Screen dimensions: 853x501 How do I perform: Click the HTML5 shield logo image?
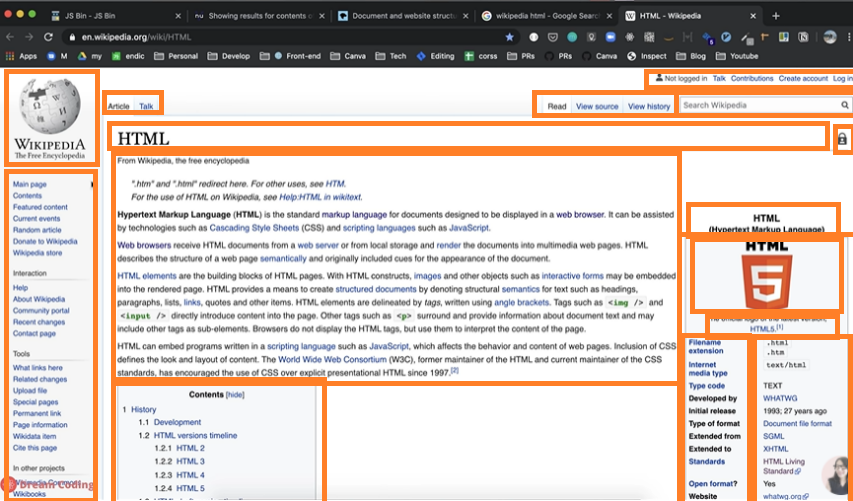click(x=767, y=281)
